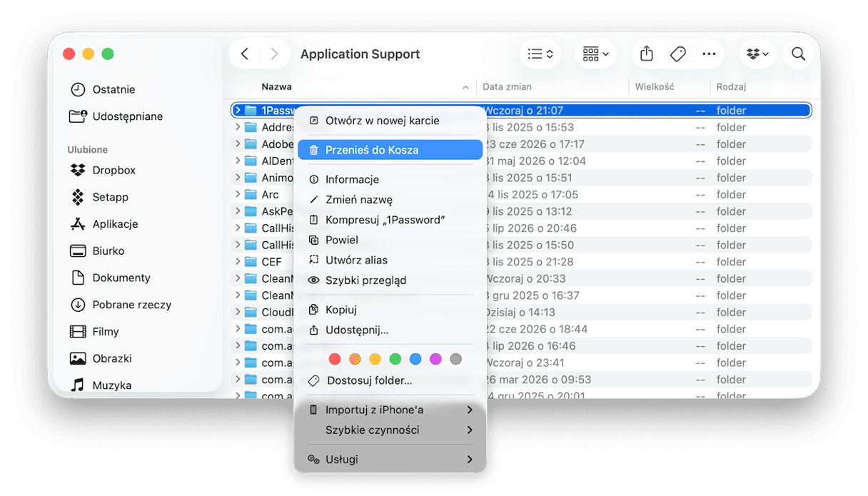Viewport: 868px width, 496px height.
Task: Sort by the Rodzaj column header
Action: coord(732,87)
